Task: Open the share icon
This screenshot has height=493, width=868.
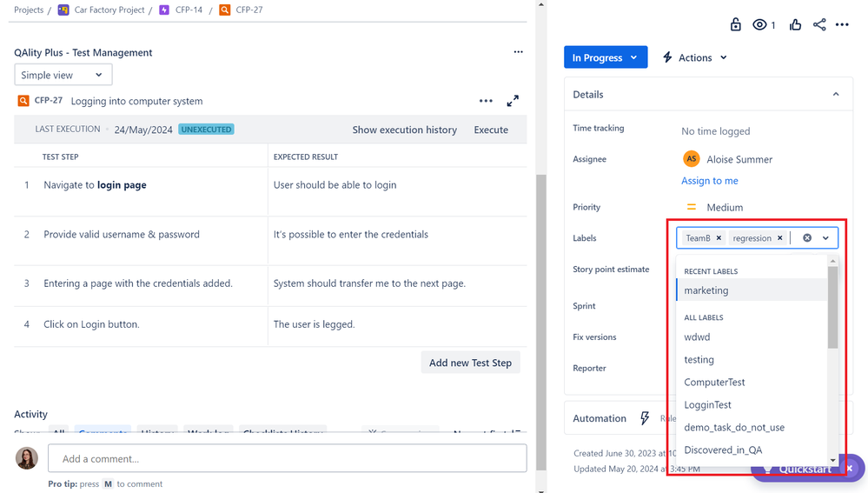Action: pyautogui.click(x=819, y=24)
